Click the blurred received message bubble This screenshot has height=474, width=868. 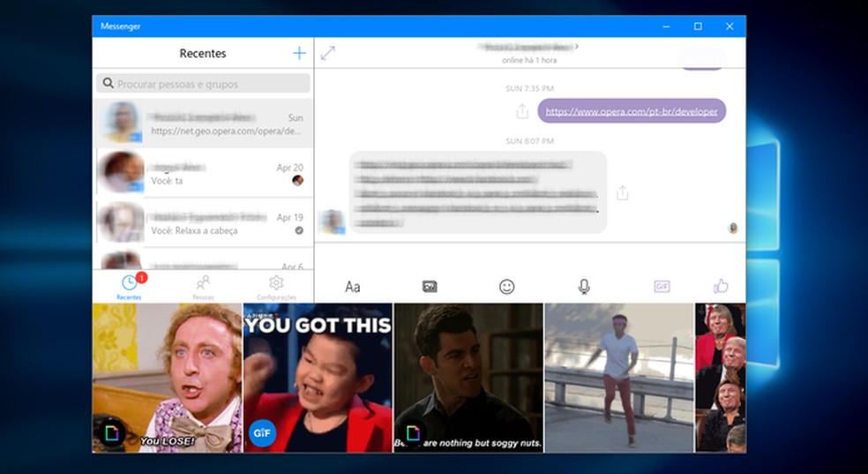[x=478, y=192]
